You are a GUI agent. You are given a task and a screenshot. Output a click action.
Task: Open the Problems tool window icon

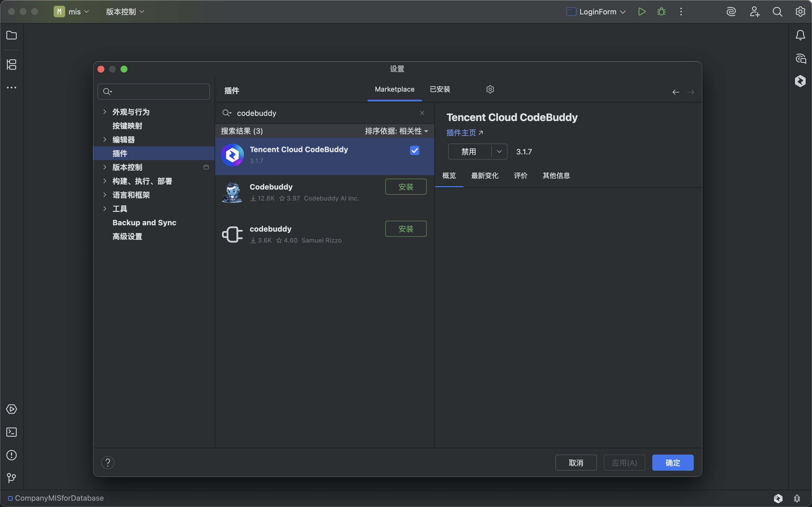pos(12,455)
